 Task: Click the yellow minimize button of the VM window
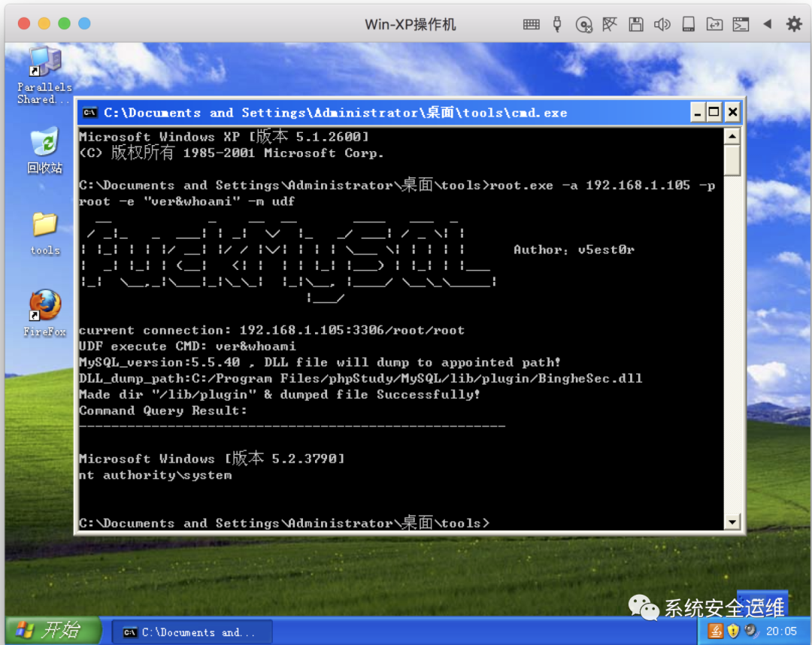click(44, 23)
